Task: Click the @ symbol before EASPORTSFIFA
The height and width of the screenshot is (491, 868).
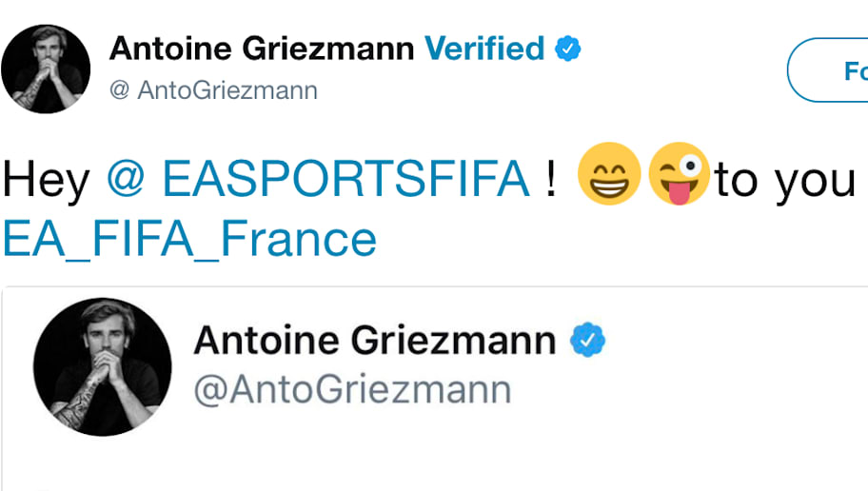Action: pos(127,178)
